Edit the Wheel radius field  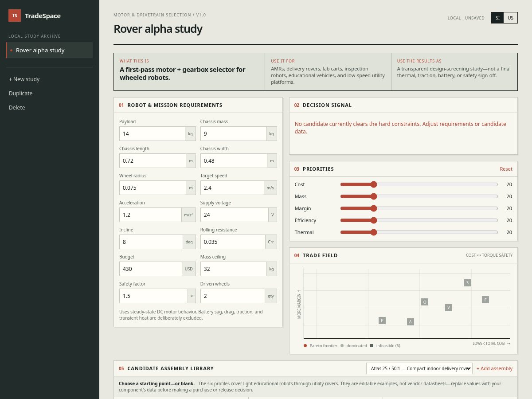click(x=152, y=188)
